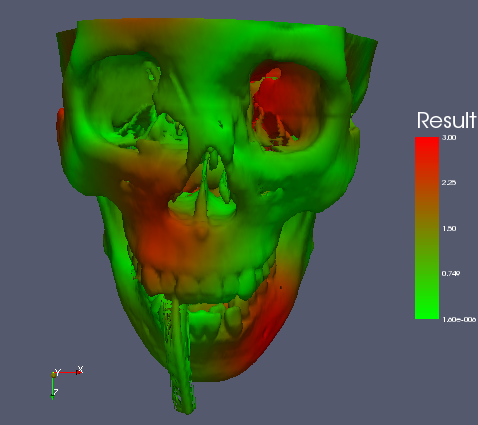
Task: Click the 0.749 legend label
Action: pyautogui.click(x=451, y=274)
